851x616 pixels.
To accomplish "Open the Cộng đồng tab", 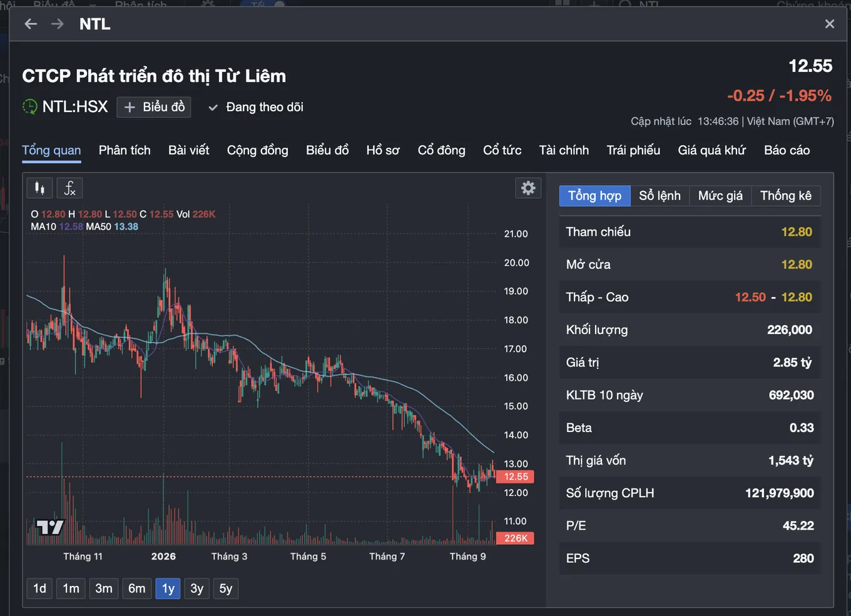I will click(258, 150).
